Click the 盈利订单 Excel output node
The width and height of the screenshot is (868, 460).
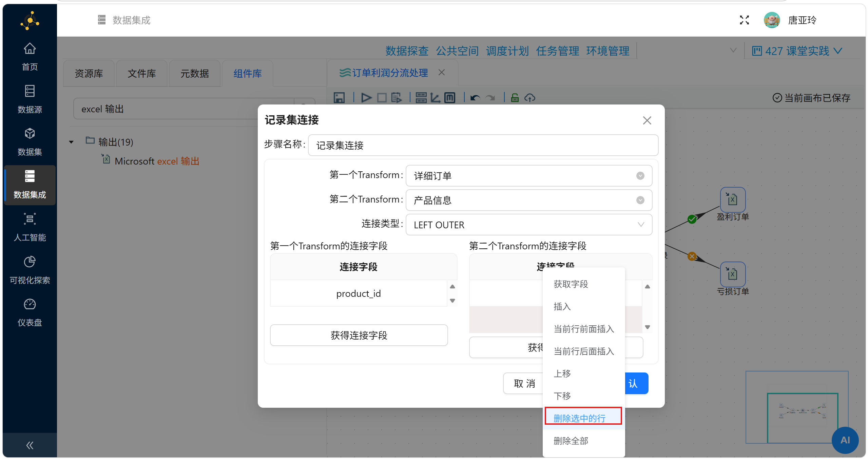732,200
